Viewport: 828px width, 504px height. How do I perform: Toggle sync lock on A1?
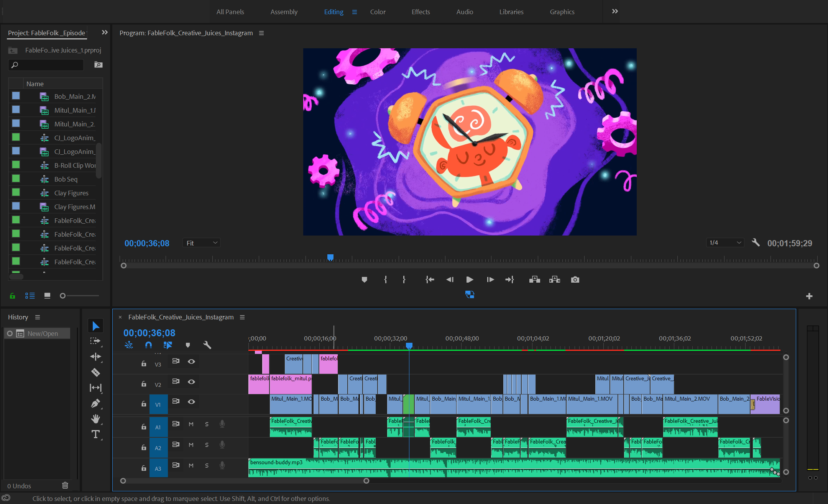176,424
